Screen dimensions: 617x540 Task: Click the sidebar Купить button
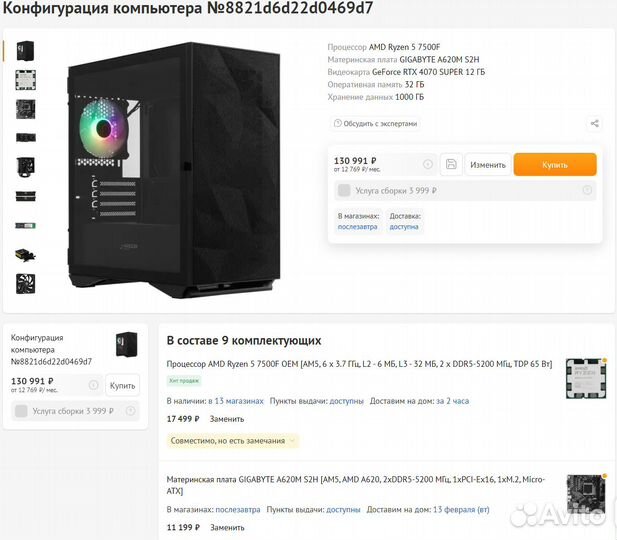(x=122, y=385)
